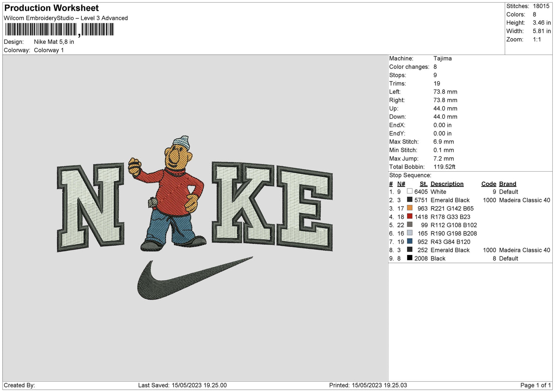Viewport: 555px width, 392px height.
Task: Click the orange R221 G142 B65 swatch
Action: 409,208
